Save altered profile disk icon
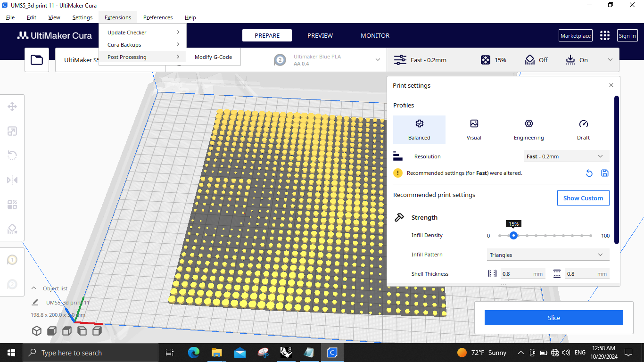 (x=605, y=173)
